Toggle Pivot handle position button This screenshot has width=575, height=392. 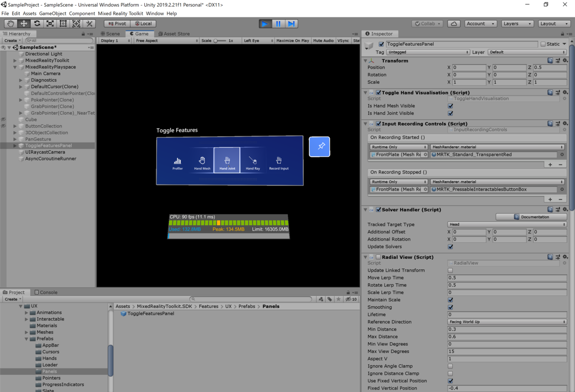[x=117, y=23]
